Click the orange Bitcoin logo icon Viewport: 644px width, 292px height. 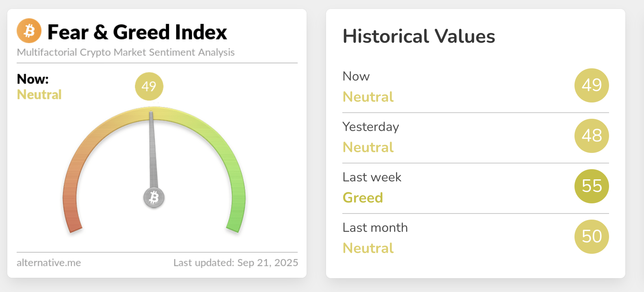click(x=29, y=31)
